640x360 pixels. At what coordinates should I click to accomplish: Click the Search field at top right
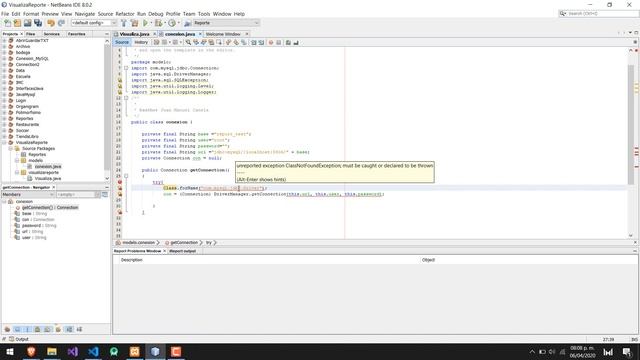[599, 13]
